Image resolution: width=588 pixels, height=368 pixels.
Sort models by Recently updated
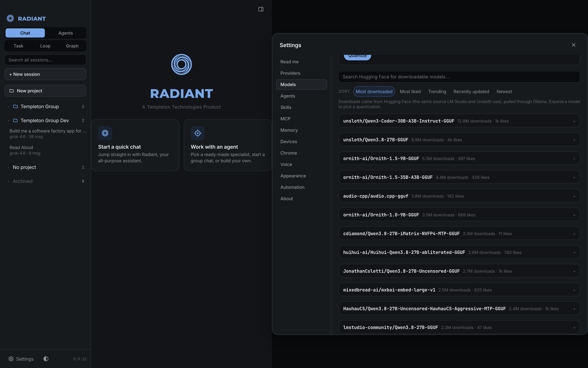click(x=471, y=91)
